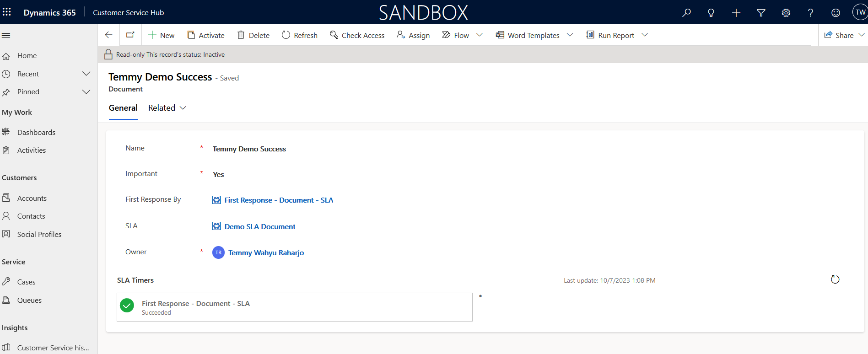This screenshot has width=868, height=354.
Task: Open First Response - Document - SLA link
Action: pos(279,200)
